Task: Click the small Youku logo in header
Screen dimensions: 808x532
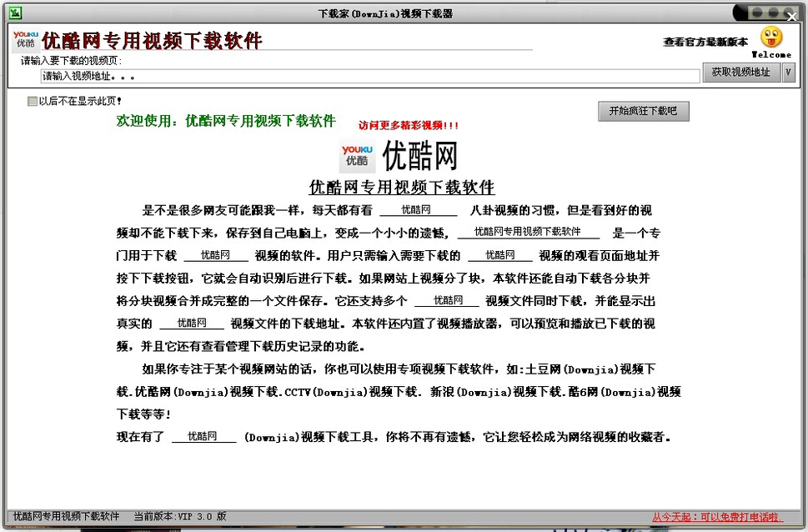Action: 26,39
